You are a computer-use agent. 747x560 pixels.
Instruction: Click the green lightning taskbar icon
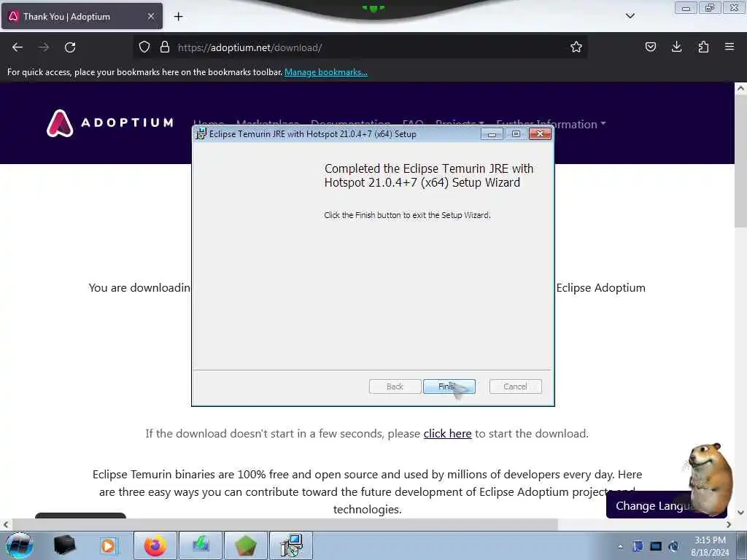201,545
